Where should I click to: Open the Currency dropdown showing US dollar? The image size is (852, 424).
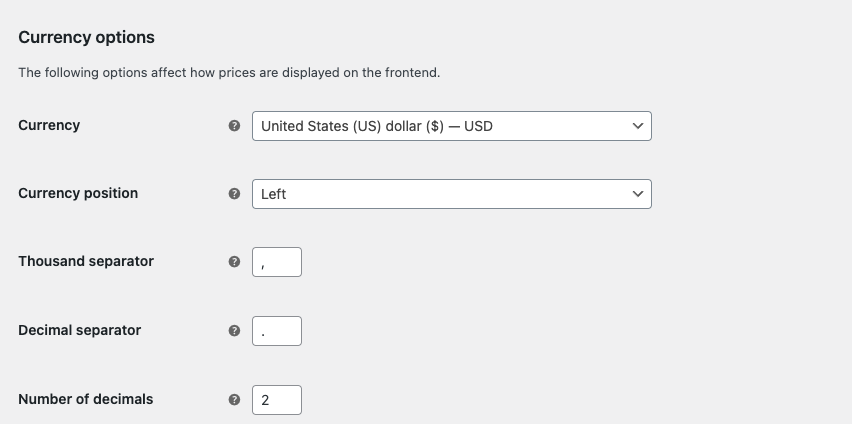pos(452,126)
